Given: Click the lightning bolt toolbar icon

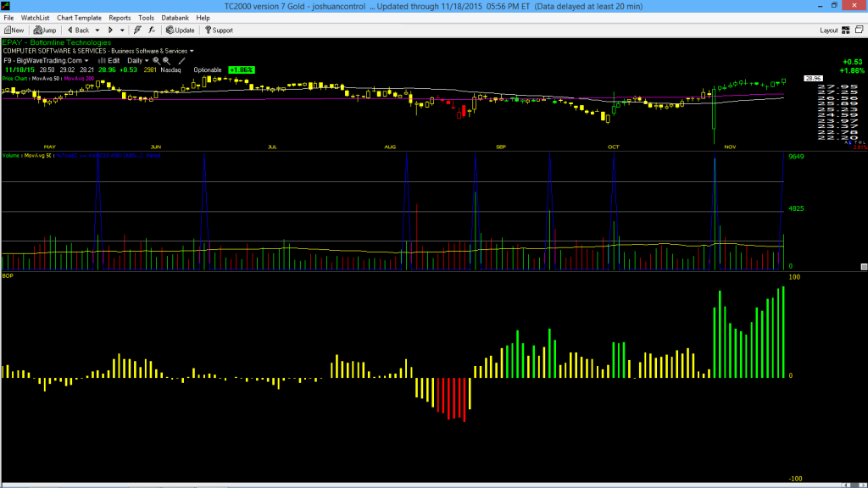Looking at the screenshot, I should click(137, 30).
